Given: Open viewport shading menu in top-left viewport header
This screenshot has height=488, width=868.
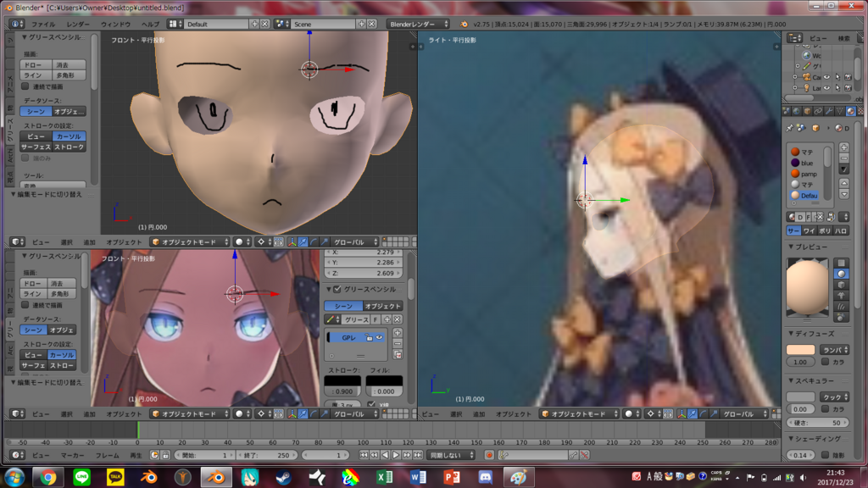Looking at the screenshot, I should tap(242, 241).
